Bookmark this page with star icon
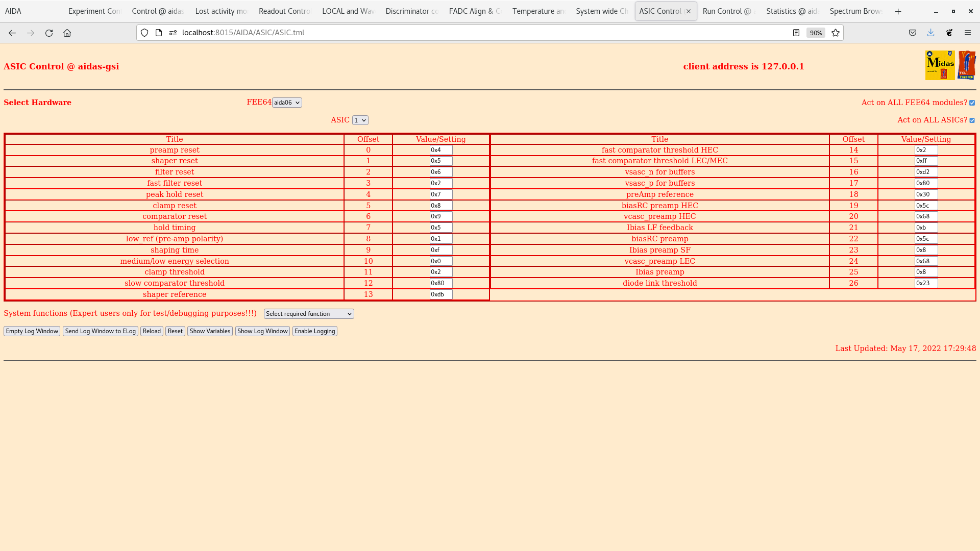 tap(836, 33)
